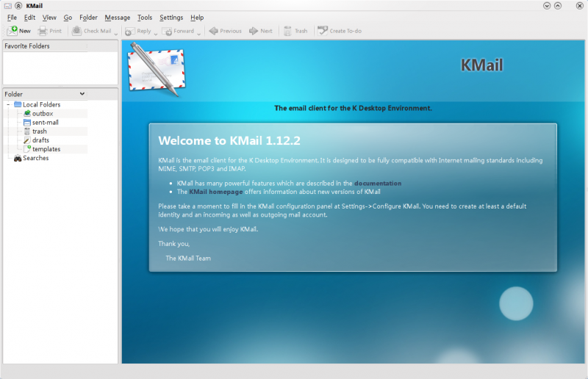Select the 'sent-mail' folder label
This screenshot has height=379, width=588.
point(46,123)
